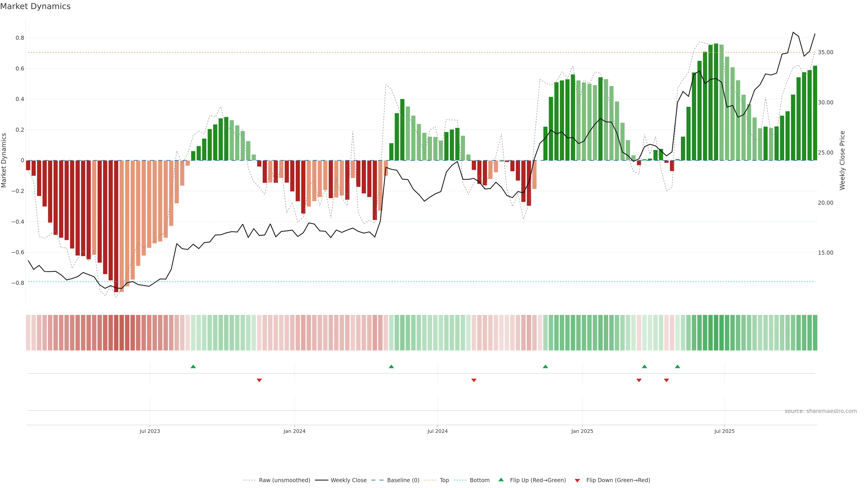Click the first green flip-up triangle marker
Image resolution: width=868 pixels, height=488 pixels.
[x=193, y=366]
